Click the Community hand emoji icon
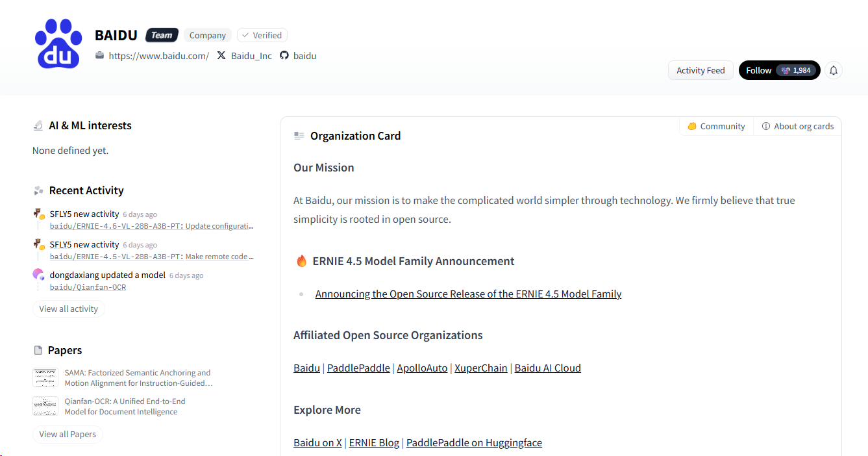Image resolution: width=868 pixels, height=456 pixels. click(x=692, y=127)
